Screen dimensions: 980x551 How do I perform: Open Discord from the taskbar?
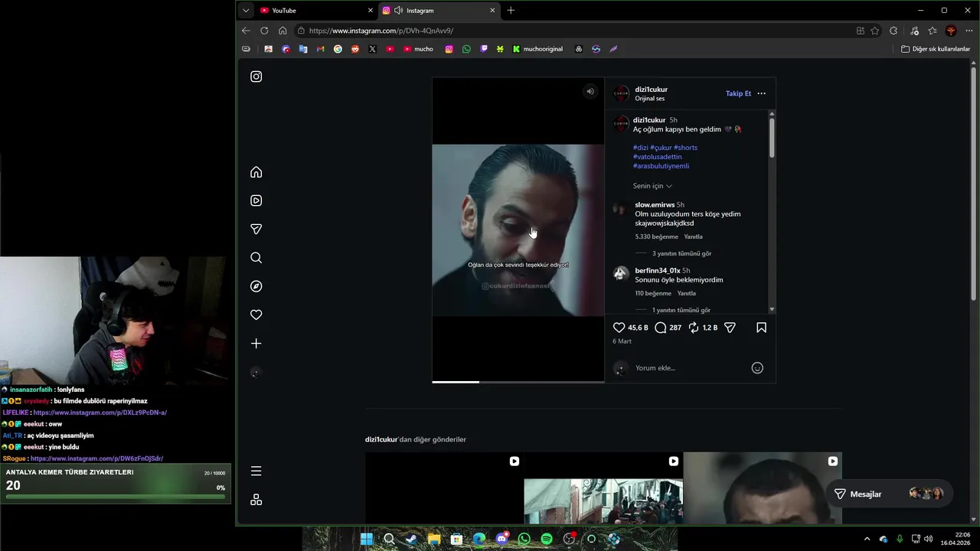pos(501,539)
